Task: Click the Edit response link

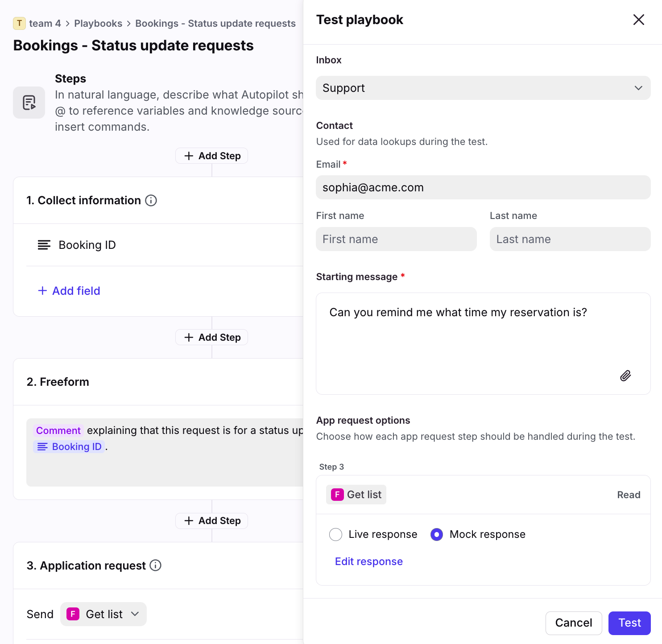Action: point(368,561)
